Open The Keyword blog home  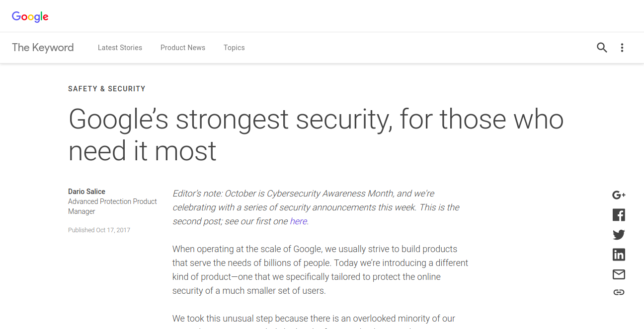pyautogui.click(x=43, y=48)
